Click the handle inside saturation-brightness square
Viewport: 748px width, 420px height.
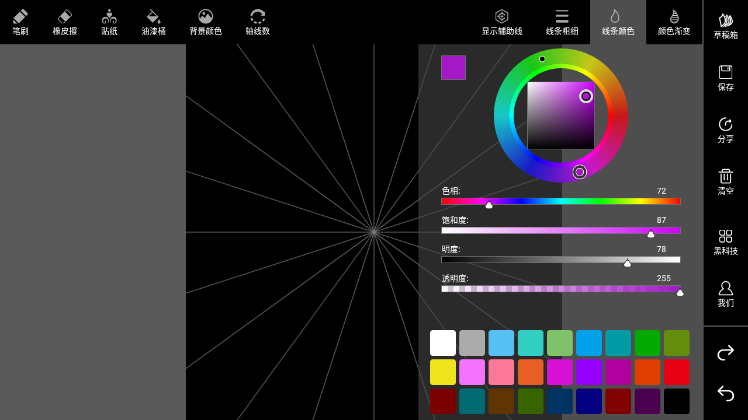(x=586, y=96)
